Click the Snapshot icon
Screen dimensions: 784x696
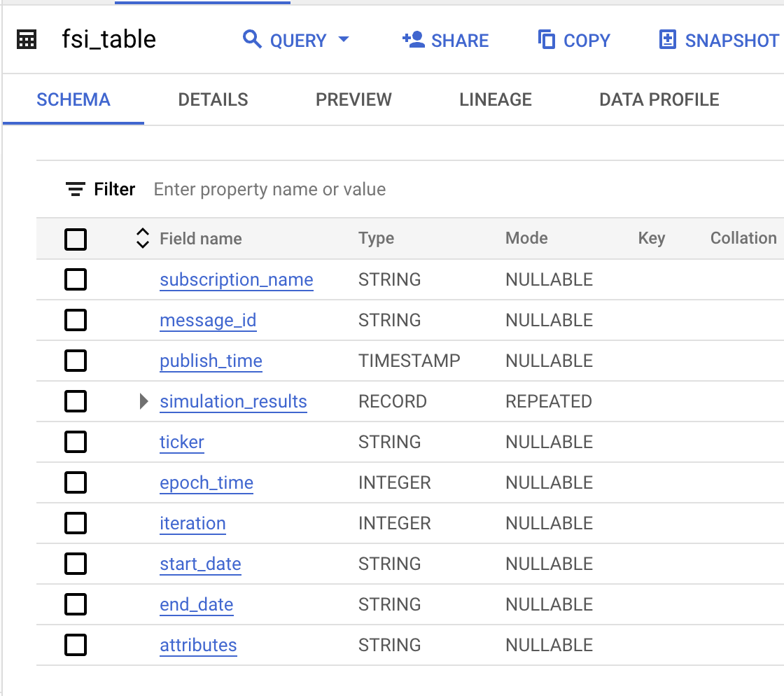tap(668, 40)
